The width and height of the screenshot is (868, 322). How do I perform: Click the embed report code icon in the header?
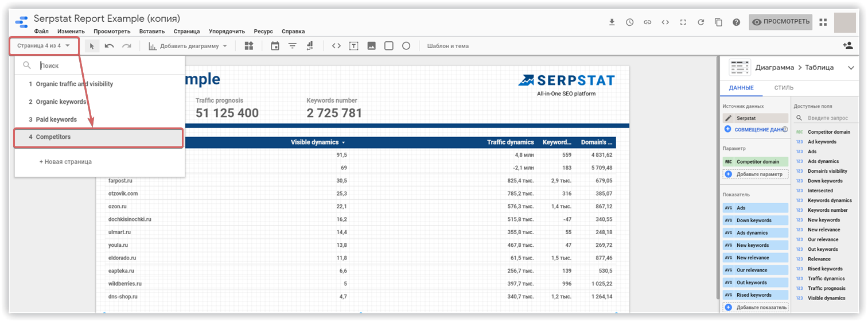665,22
